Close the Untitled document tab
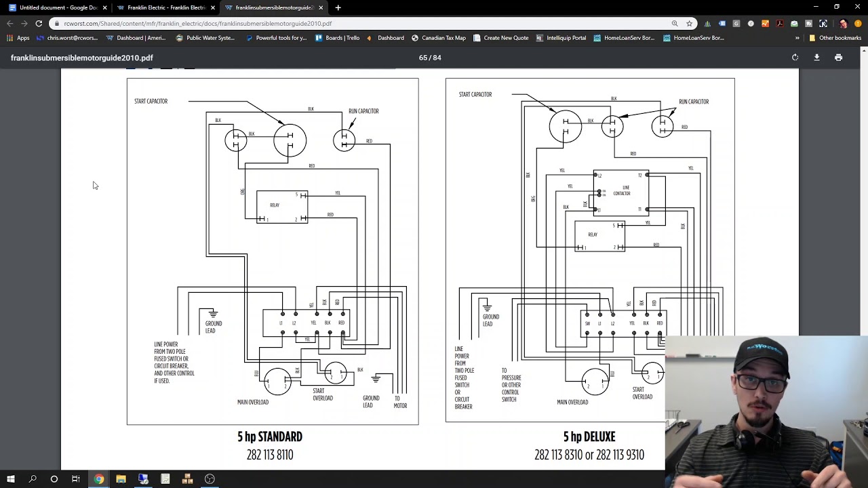 tap(104, 7)
